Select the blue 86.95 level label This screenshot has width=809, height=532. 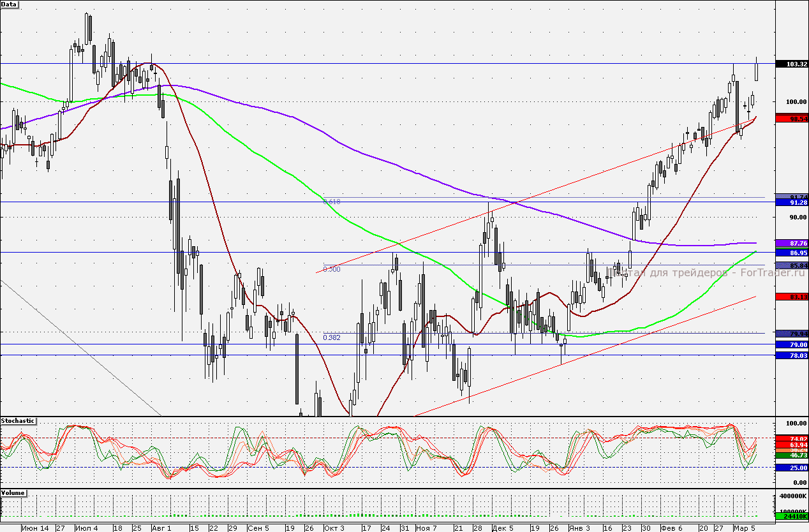pyautogui.click(x=792, y=253)
